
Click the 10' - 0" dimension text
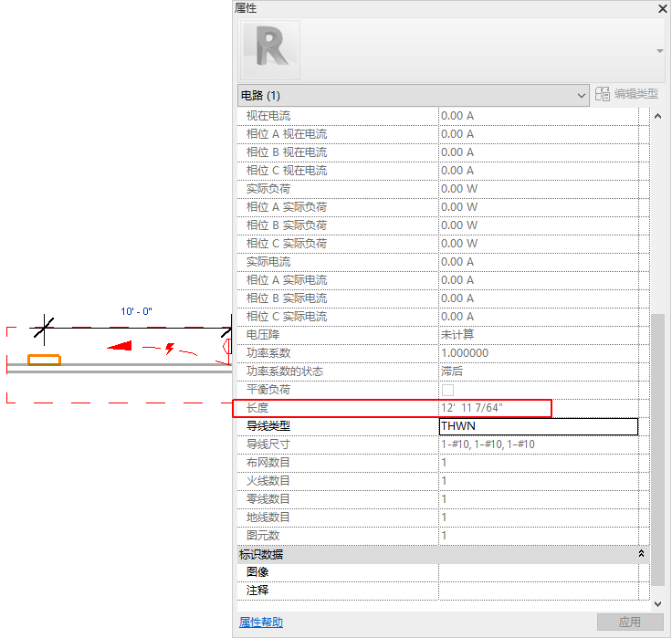pos(136,311)
